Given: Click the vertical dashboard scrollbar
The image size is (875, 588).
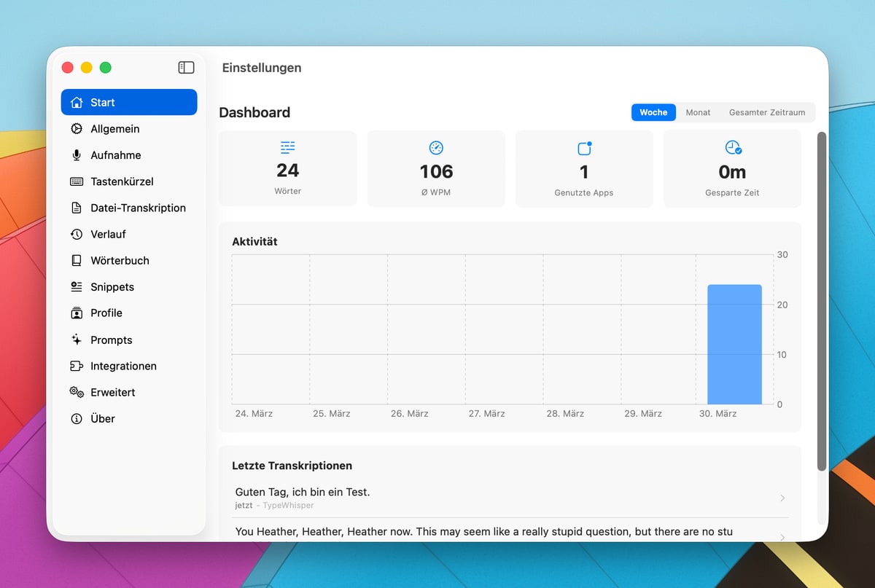Looking at the screenshot, I should tap(822, 301).
